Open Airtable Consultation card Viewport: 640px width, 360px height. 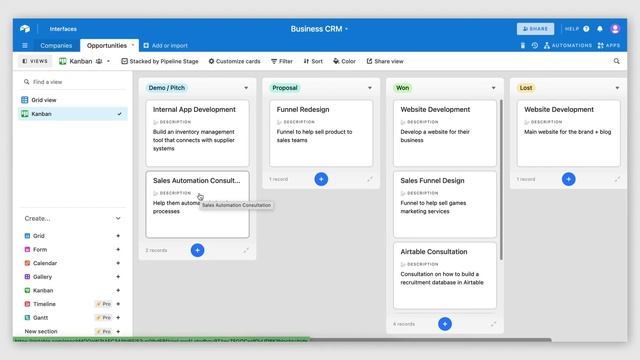444,276
